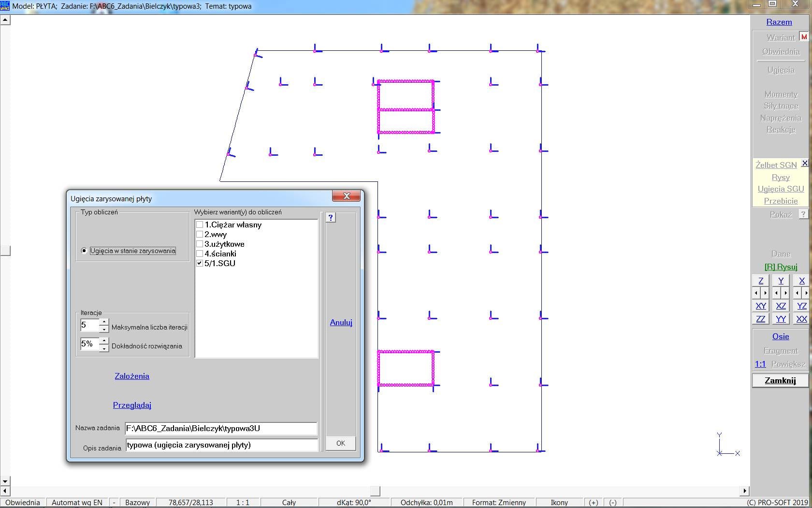812x508 pixels.
Task: Open the Osie option in side panel
Action: tap(780, 337)
